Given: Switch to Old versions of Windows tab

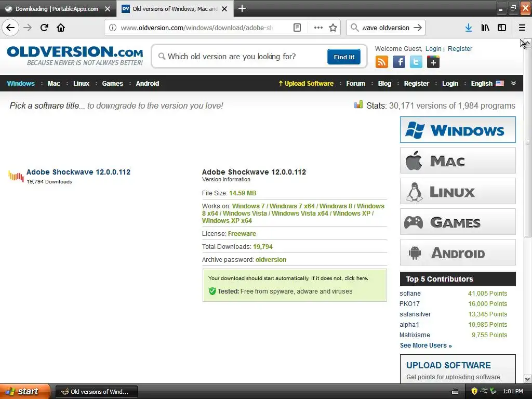Looking at the screenshot, I should click(175, 9).
